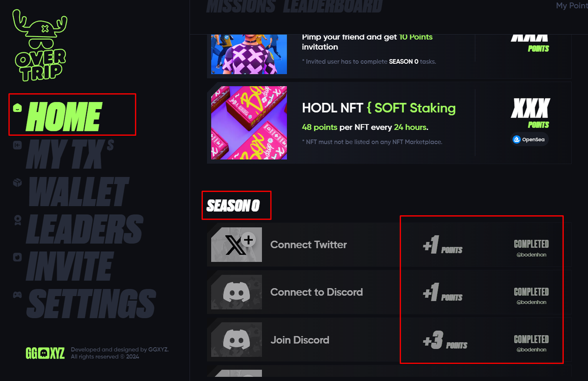Click the gamepad icon beside Settings
588x381 pixels.
pos(18,294)
